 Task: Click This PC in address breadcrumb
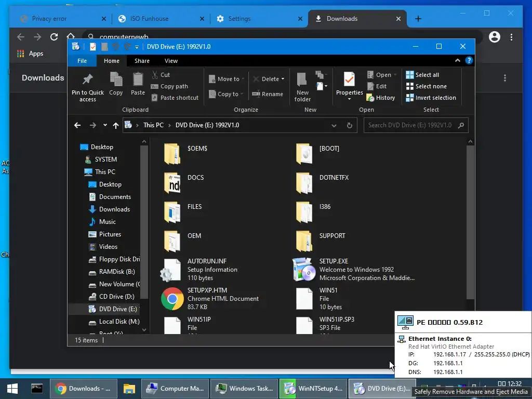tap(153, 125)
